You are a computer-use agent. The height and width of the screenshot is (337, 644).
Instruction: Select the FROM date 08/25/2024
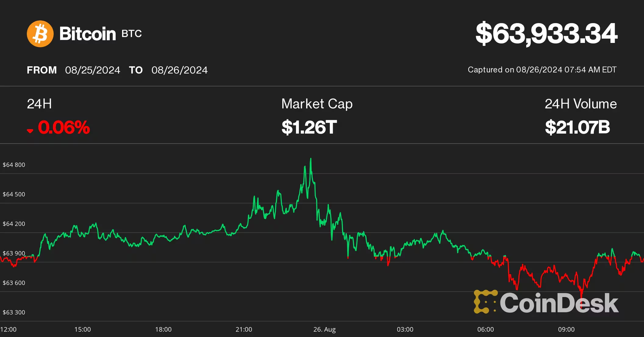click(92, 70)
